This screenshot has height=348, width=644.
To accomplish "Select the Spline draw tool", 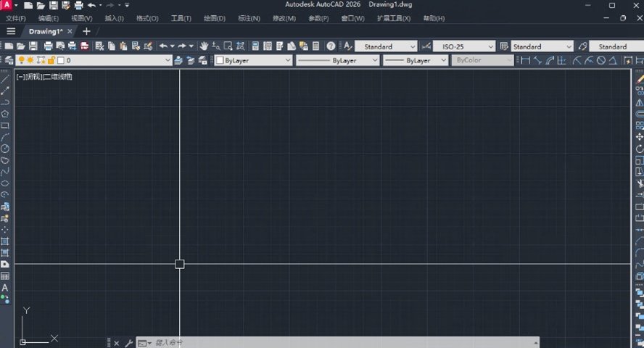I will click(x=5, y=172).
